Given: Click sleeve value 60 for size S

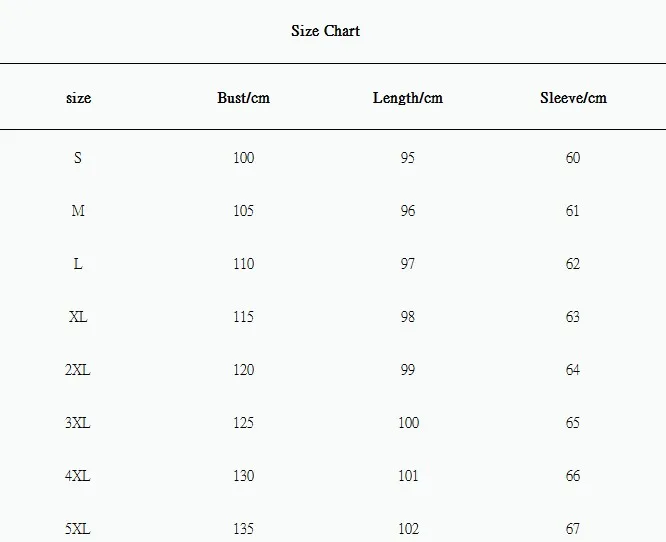Looking at the screenshot, I should (573, 158).
